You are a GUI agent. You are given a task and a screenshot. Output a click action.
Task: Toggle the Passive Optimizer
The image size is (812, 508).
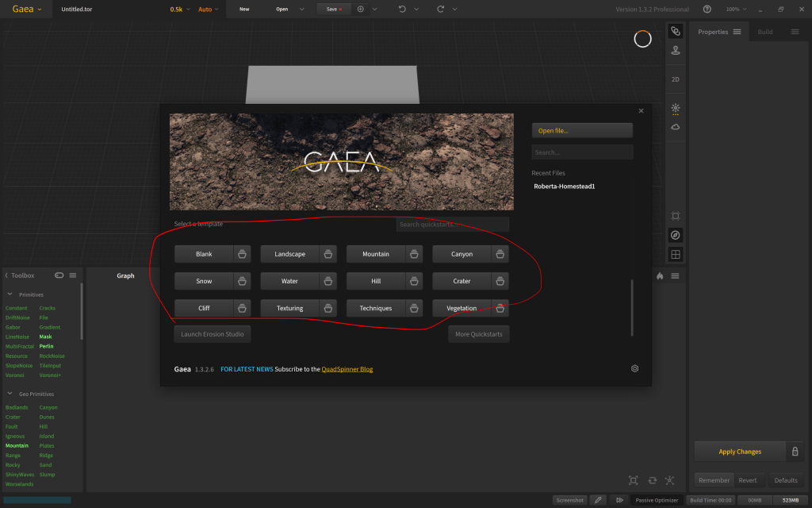click(x=657, y=500)
